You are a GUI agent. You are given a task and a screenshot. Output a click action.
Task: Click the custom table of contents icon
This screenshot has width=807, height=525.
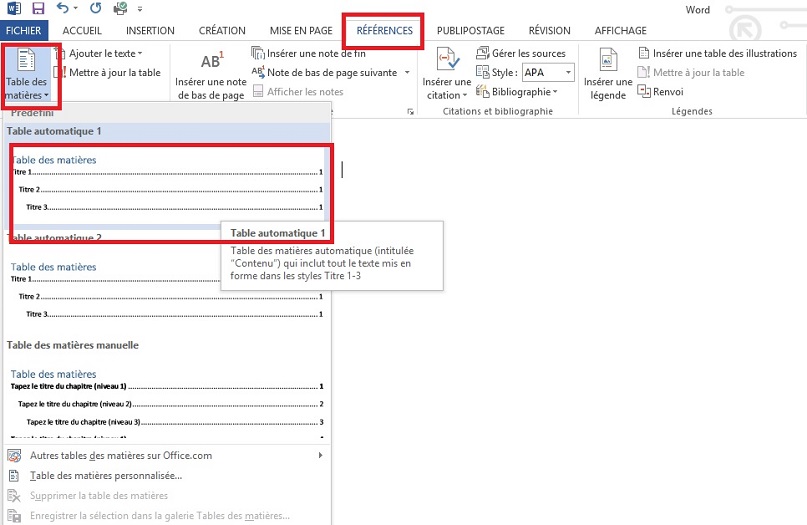pos(14,476)
